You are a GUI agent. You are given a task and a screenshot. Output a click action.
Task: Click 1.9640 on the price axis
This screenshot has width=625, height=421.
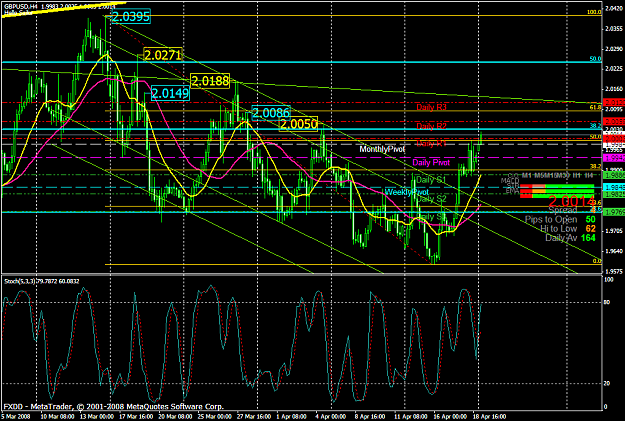click(x=613, y=251)
